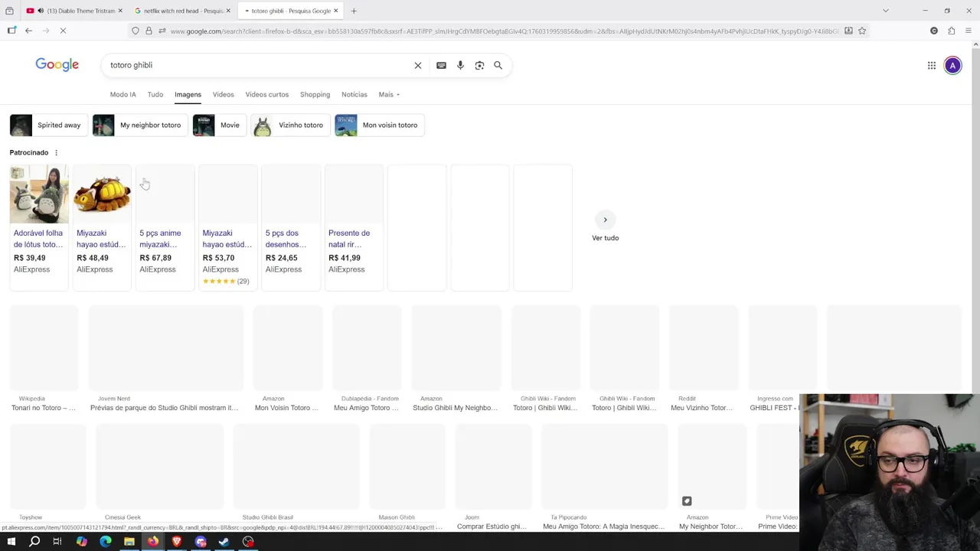Switch to the Diablo Theme Tristram tab
Viewport: 980px width, 551px height.
coord(73,11)
